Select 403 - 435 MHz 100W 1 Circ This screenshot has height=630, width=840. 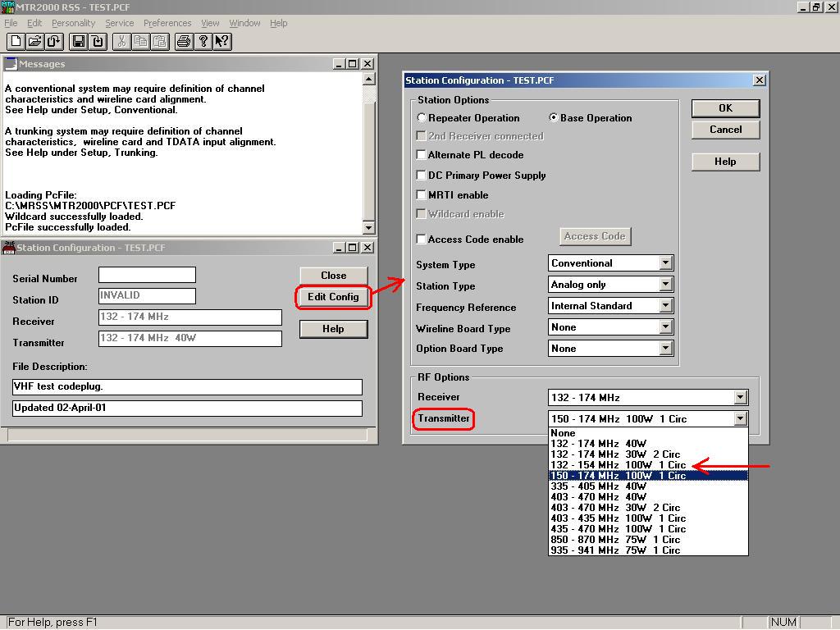click(648, 518)
